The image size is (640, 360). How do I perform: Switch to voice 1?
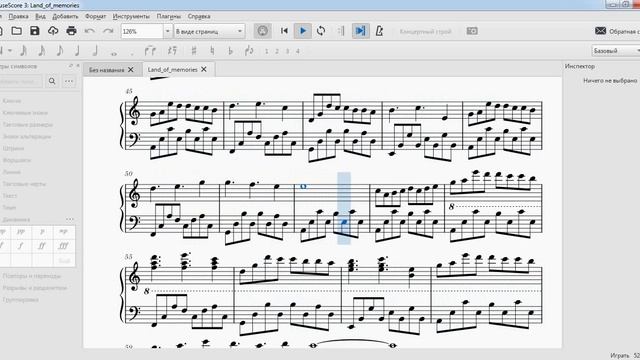(x=267, y=51)
